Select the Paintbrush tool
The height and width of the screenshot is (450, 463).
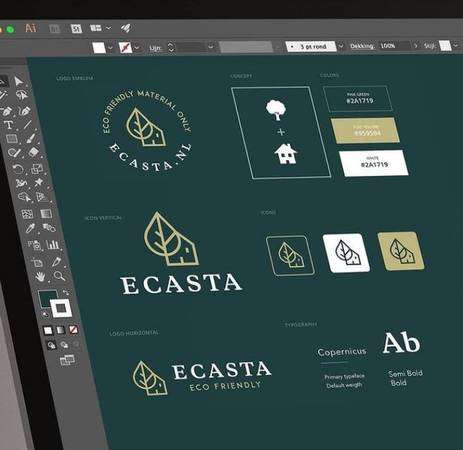tap(31, 138)
